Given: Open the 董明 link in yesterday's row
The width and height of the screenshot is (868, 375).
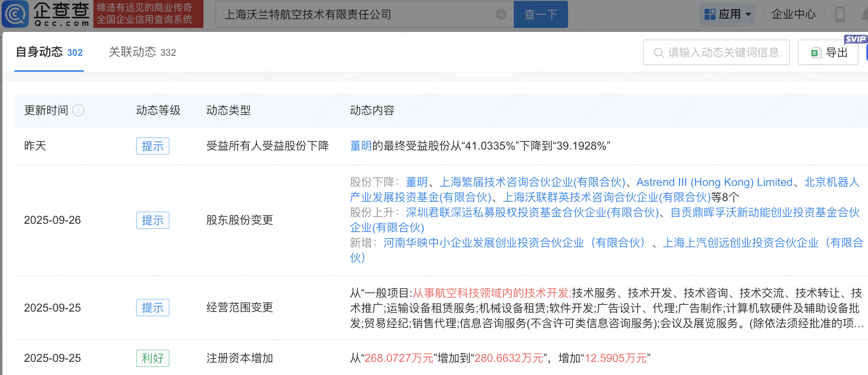Looking at the screenshot, I should tap(361, 146).
